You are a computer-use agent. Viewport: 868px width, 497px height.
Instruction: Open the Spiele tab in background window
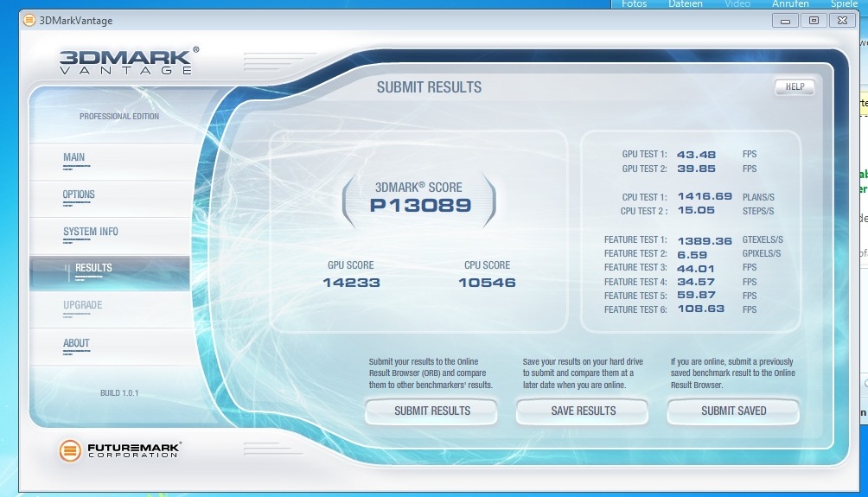[x=844, y=3]
